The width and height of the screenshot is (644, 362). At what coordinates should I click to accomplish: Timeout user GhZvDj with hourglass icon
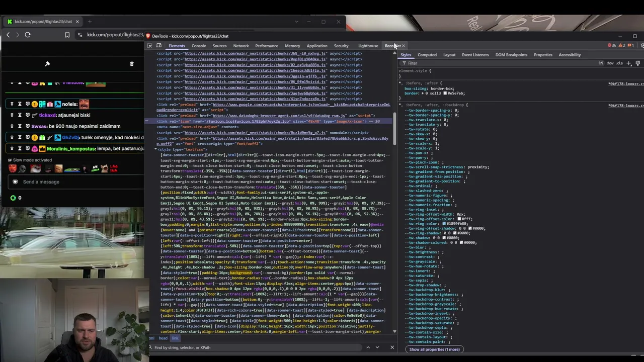[20, 137]
